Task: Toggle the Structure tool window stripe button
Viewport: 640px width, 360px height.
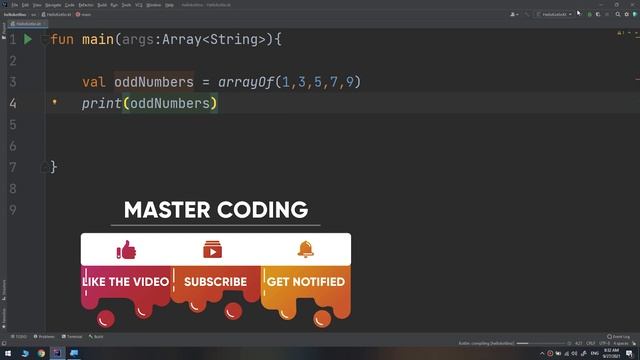Action: click(4, 290)
